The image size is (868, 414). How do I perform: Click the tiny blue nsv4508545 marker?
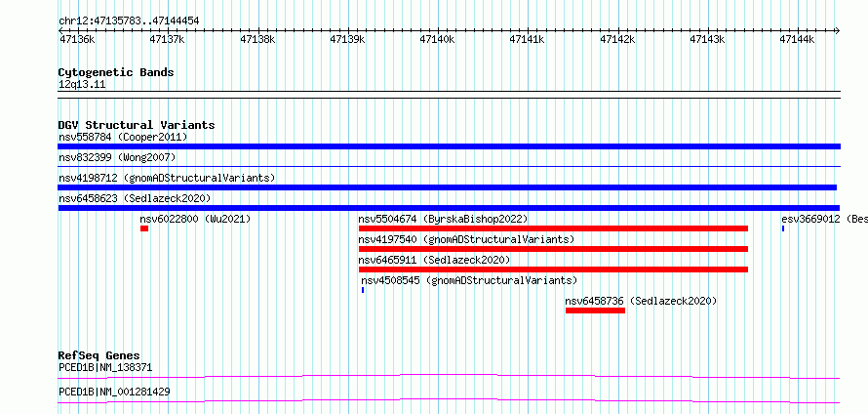[x=363, y=290]
